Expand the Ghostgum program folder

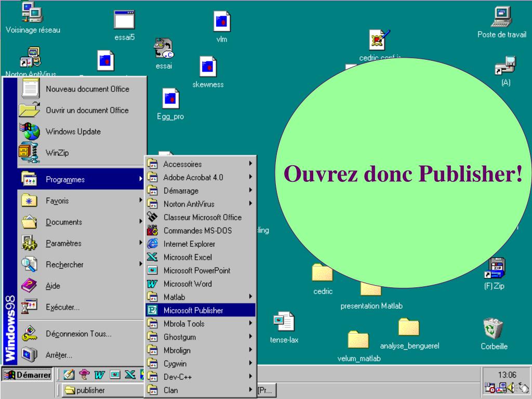click(x=201, y=337)
